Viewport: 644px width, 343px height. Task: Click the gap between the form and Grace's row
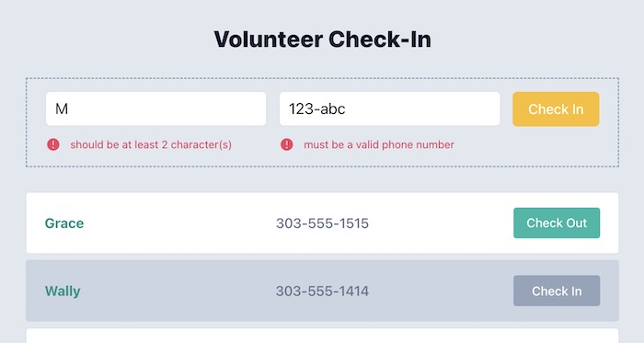coord(322,179)
